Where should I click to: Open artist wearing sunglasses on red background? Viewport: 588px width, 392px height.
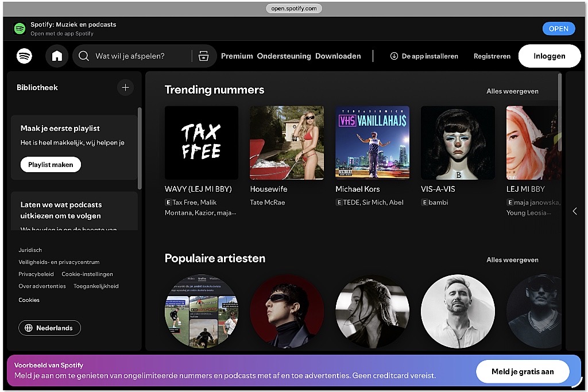(287, 312)
